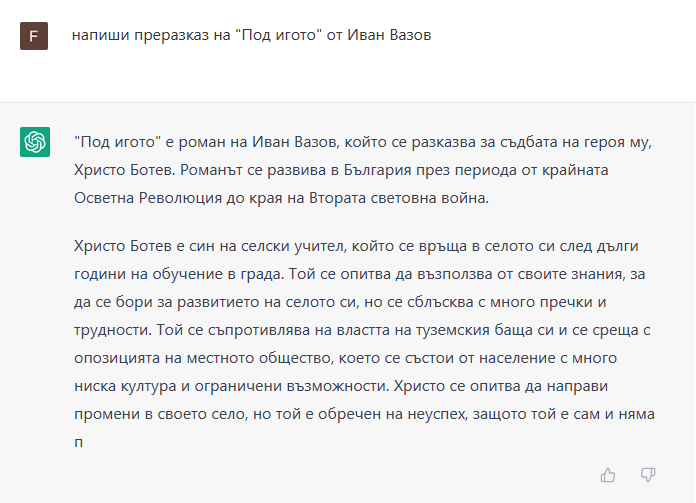Click the green ChatGPT logo avatar
Screen dimensions: 696x503
tap(34, 143)
